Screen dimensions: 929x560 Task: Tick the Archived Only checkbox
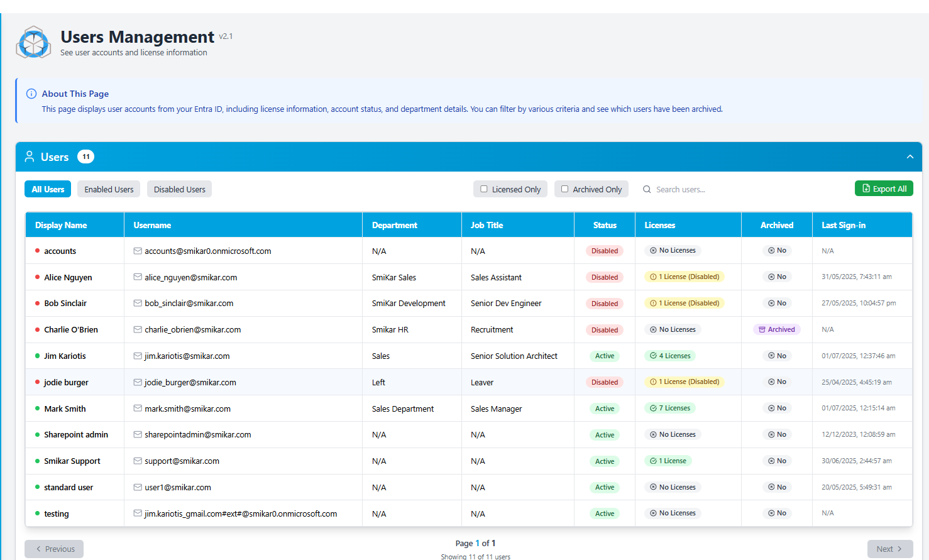(x=564, y=189)
